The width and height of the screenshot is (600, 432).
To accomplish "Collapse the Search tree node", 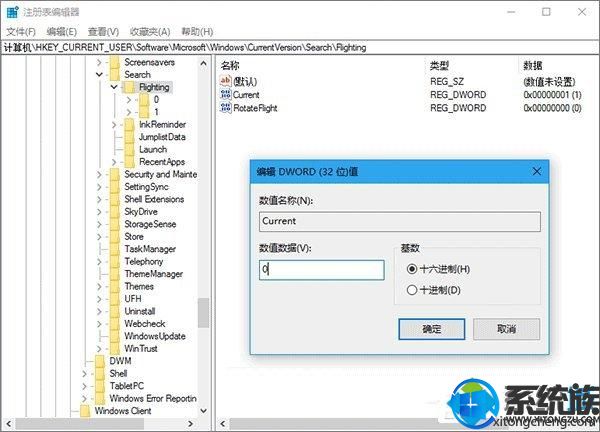I will pos(99,74).
